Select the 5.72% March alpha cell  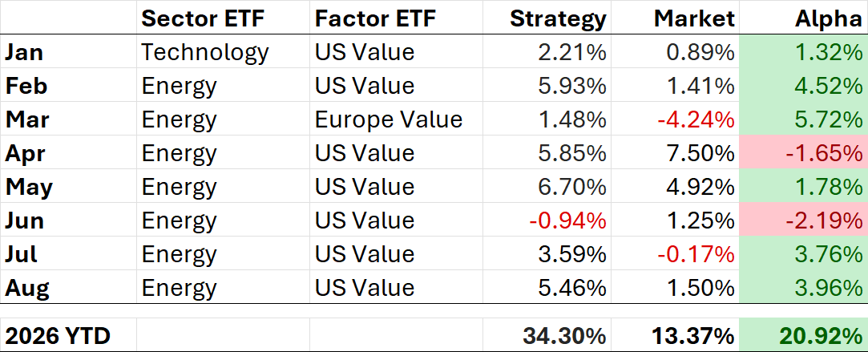pos(828,119)
